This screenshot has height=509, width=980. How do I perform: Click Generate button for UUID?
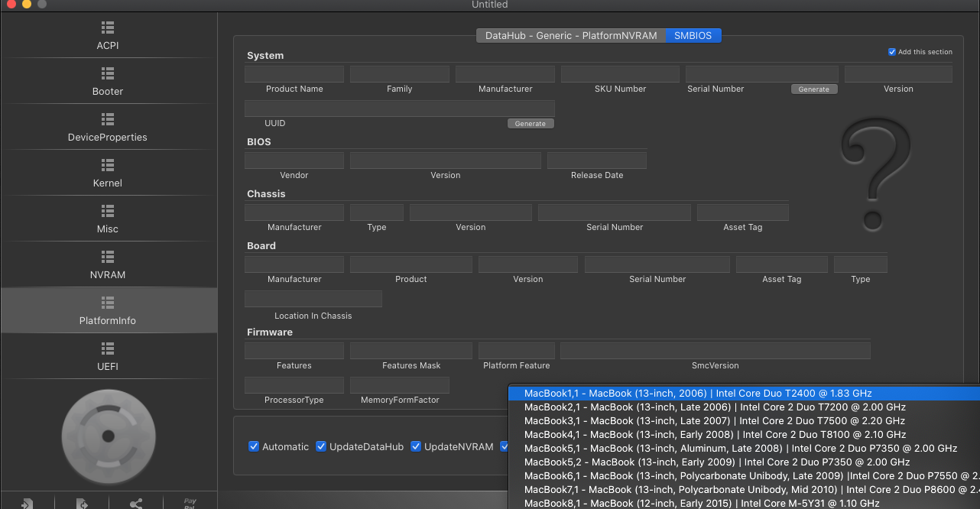530,124
